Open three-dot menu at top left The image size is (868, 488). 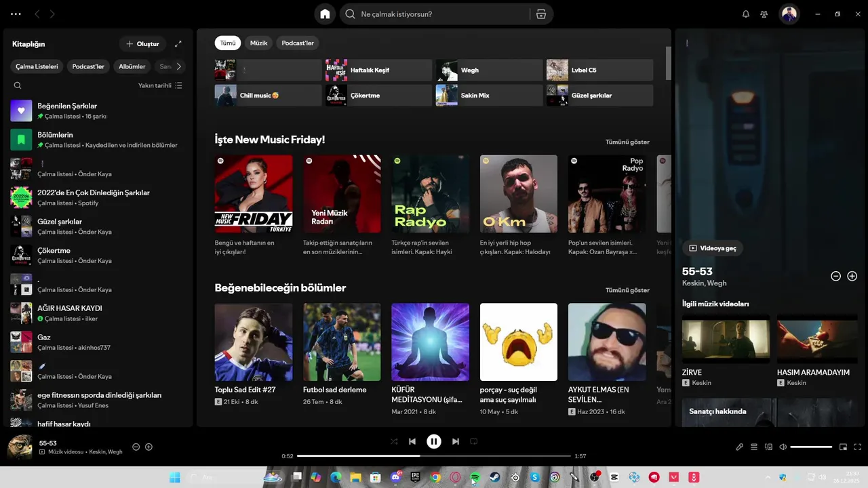tap(16, 14)
